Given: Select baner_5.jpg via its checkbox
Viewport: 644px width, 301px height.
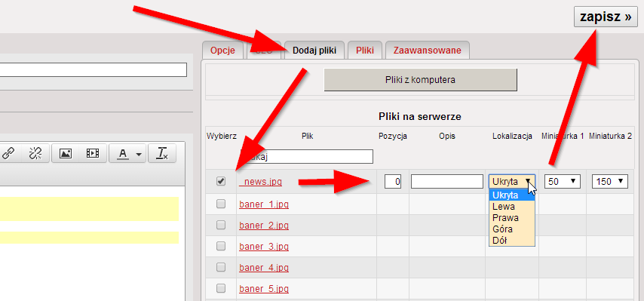Looking at the screenshot, I should (x=221, y=288).
